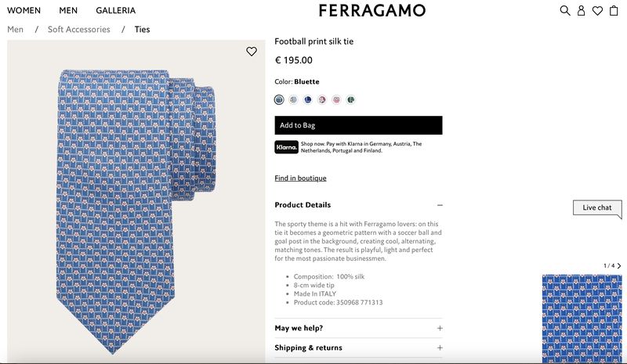
Task: Open the Women menu
Action: click(24, 11)
